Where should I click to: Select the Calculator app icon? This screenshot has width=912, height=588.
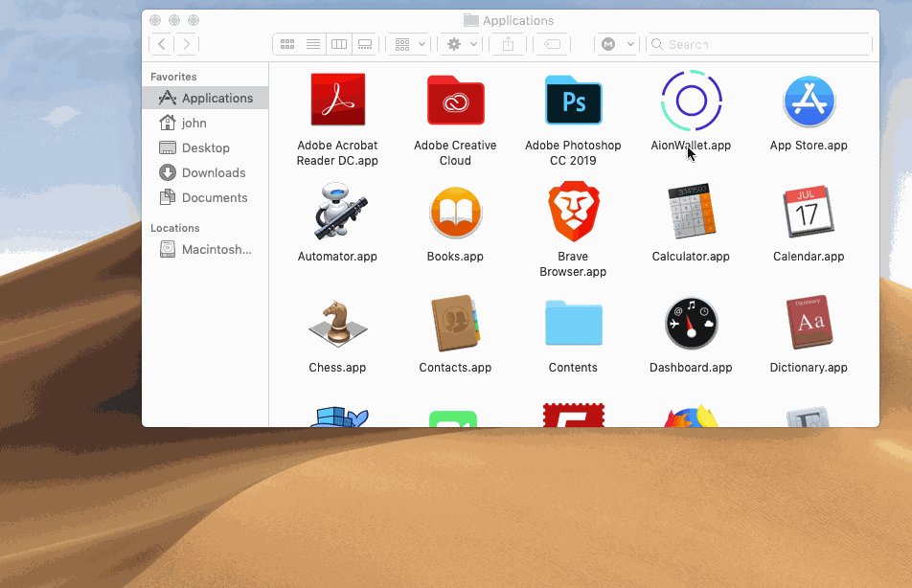pyautogui.click(x=691, y=212)
